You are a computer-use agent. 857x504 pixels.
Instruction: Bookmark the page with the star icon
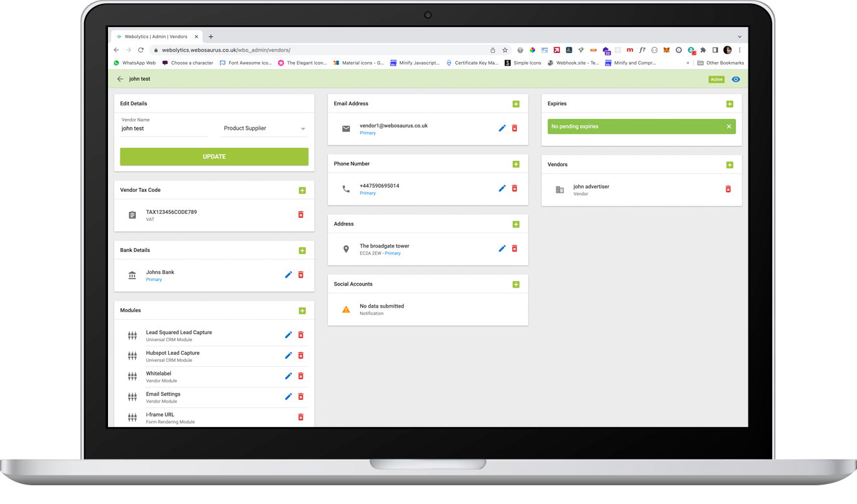pos(504,50)
